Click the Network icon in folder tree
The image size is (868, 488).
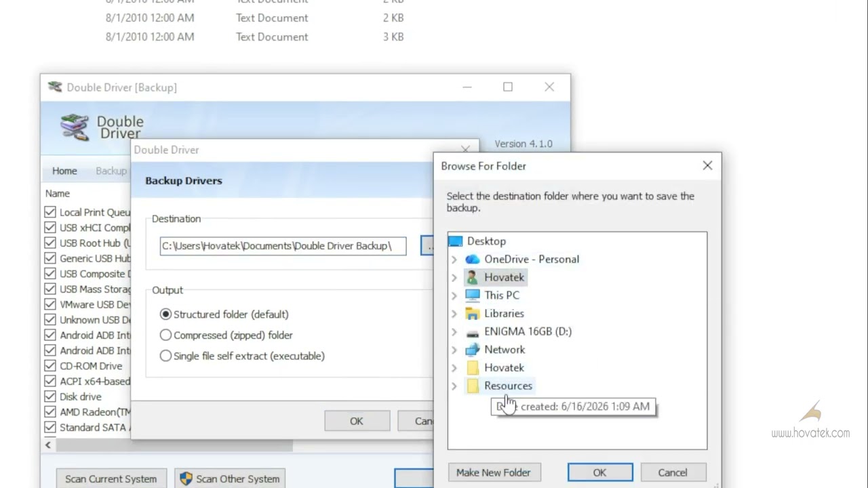(473, 350)
